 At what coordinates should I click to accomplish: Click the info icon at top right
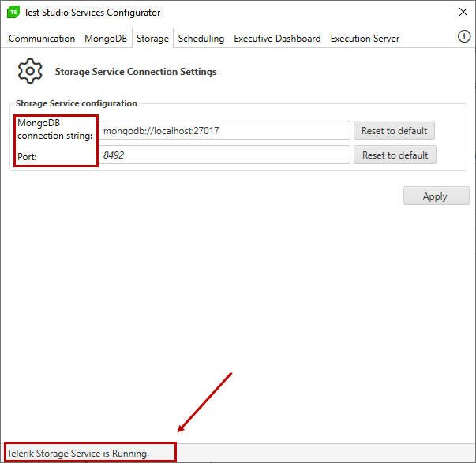click(x=464, y=36)
